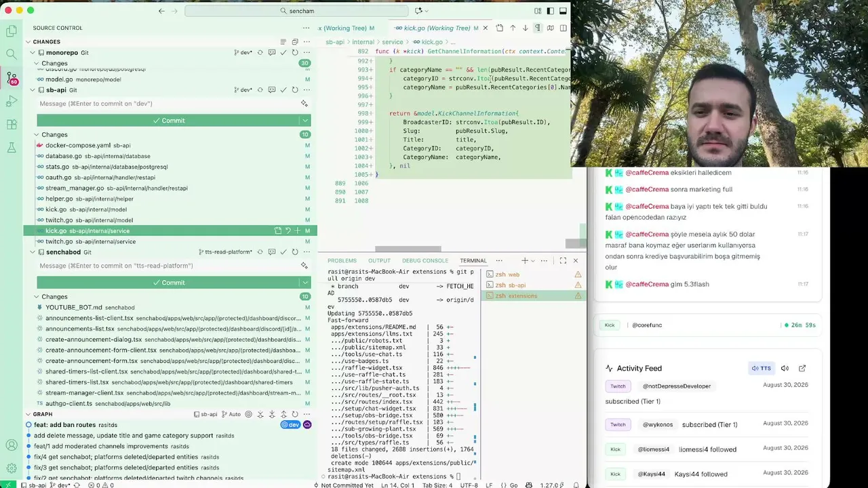Click the commit checkmark icon for monorepo
The image size is (868, 488).
tap(283, 52)
